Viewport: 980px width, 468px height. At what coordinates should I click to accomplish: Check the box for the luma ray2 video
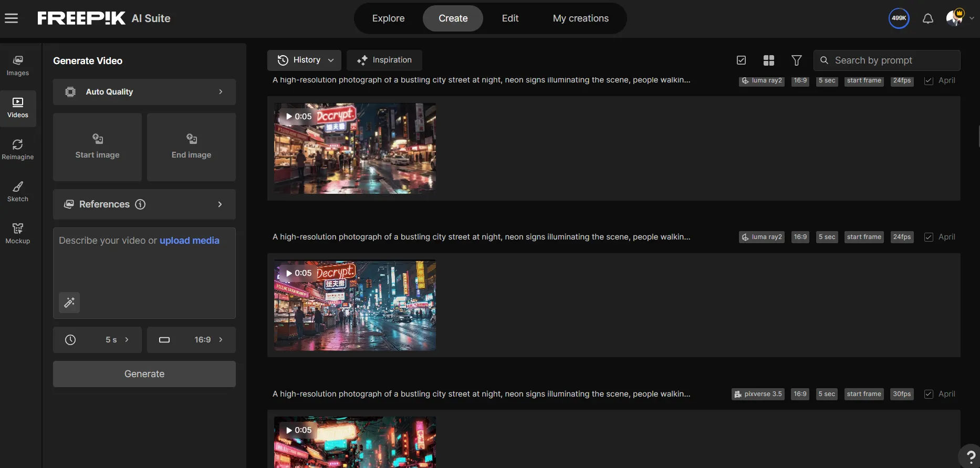coord(929,237)
